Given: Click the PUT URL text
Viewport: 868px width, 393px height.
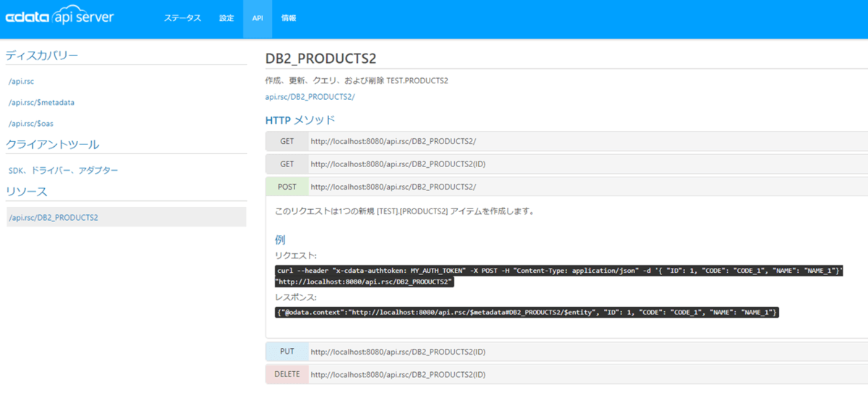Looking at the screenshot, I should pos(398,352).
